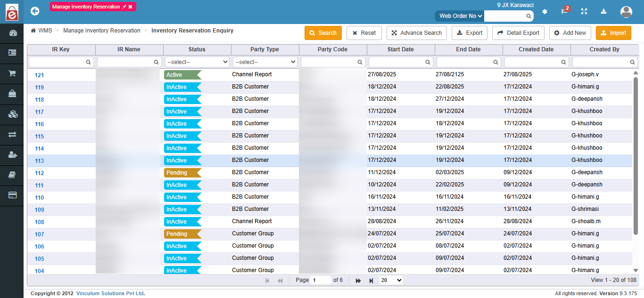Click the orange Import button

(x=613, y=33)
